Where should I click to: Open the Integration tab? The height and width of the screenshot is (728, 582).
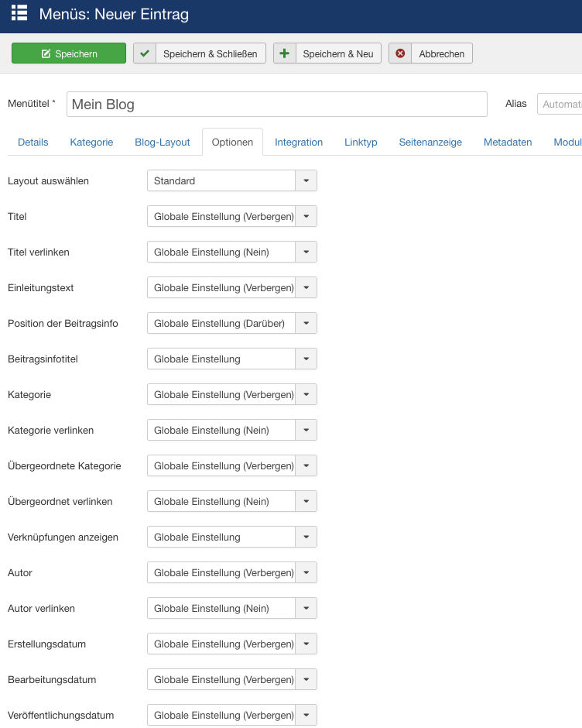pyautogui.click(x=299, y=143)
